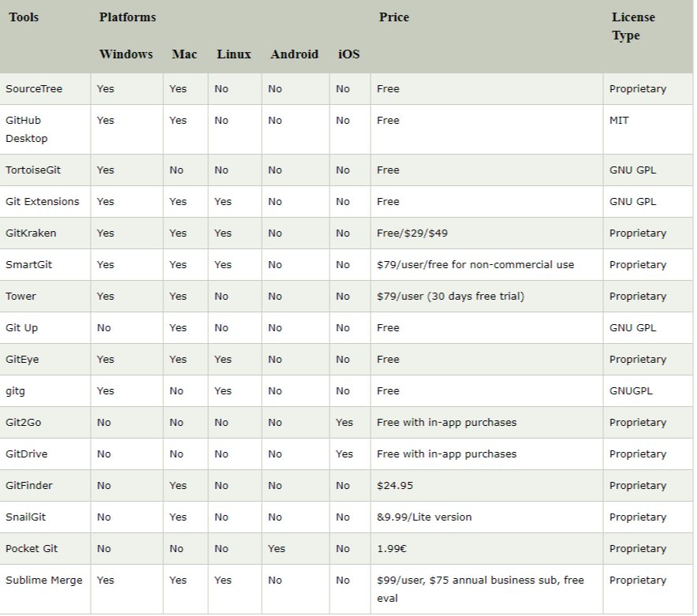Click GitHub Desktop's Free price cell
The height and width of the screenshot is (616, 697).
point(388,121)
